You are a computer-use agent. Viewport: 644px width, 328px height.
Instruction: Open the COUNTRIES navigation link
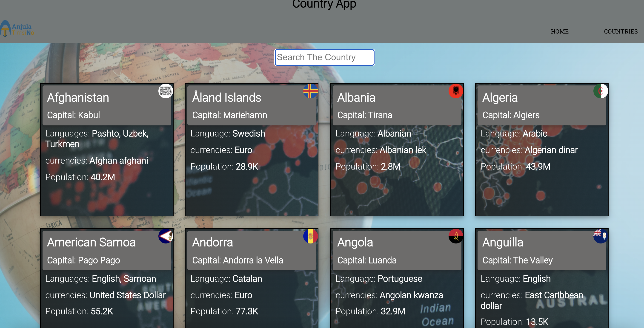coord(621,31)
